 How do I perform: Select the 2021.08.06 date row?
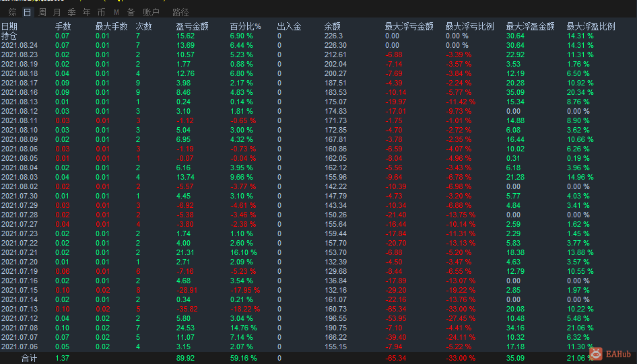(x=318, y=149)
